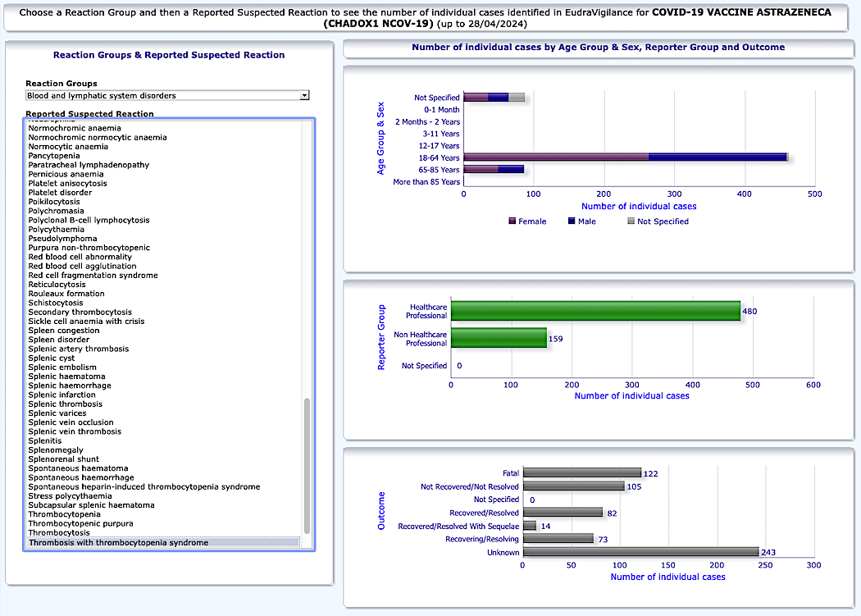Viewport: 861px width, 616px height.
Task: Select 'Paratracheal lymphadenopathy' reaction
Action: point(89,165)
